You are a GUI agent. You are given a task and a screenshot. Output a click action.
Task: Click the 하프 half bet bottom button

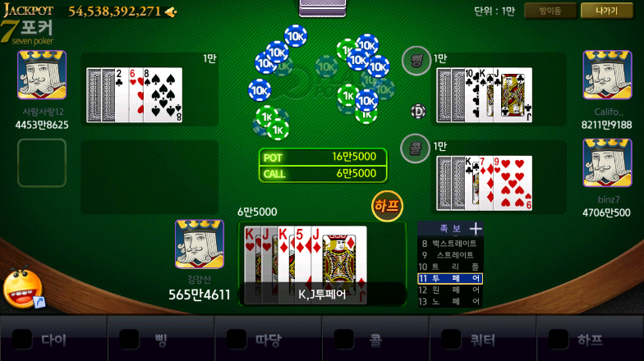coord(590,339)
